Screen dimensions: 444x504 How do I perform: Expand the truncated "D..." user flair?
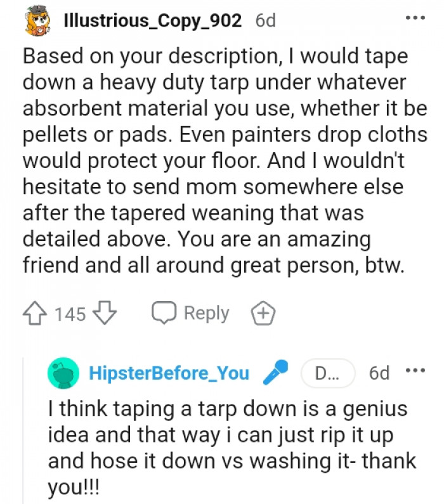(x=327, y=373)
